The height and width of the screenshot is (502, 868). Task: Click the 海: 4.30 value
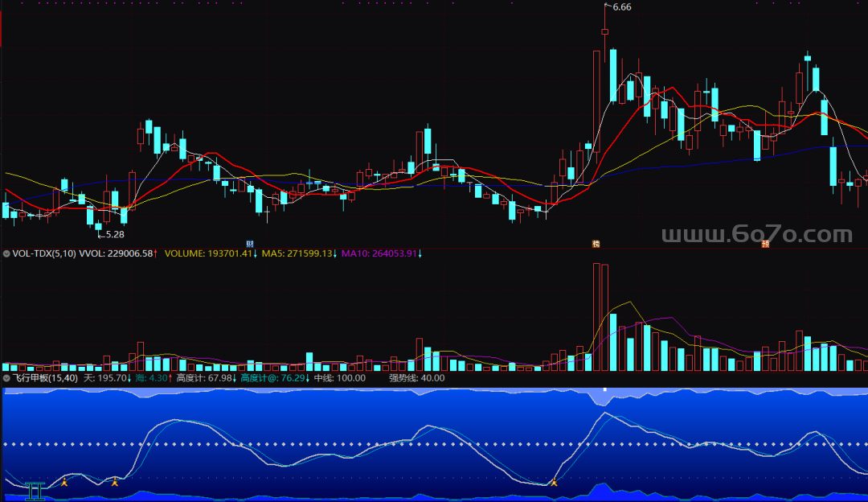[x=154, y=378]
